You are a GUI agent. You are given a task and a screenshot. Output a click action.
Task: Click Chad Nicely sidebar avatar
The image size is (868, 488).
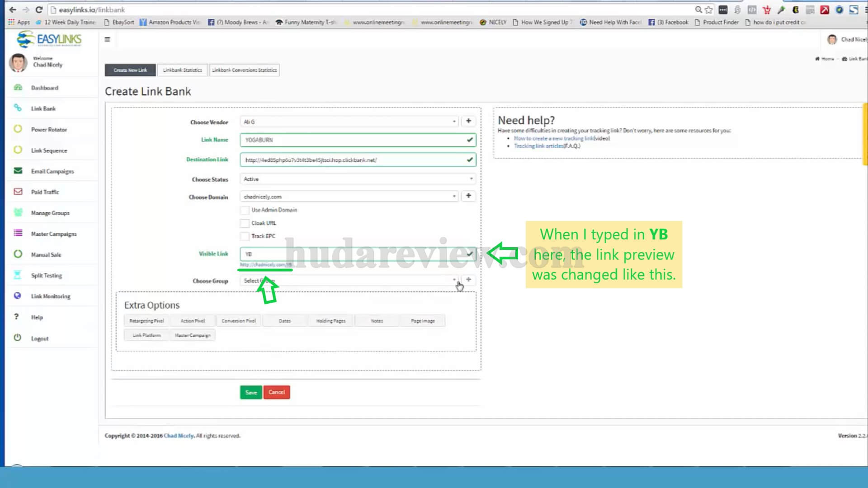18,63
